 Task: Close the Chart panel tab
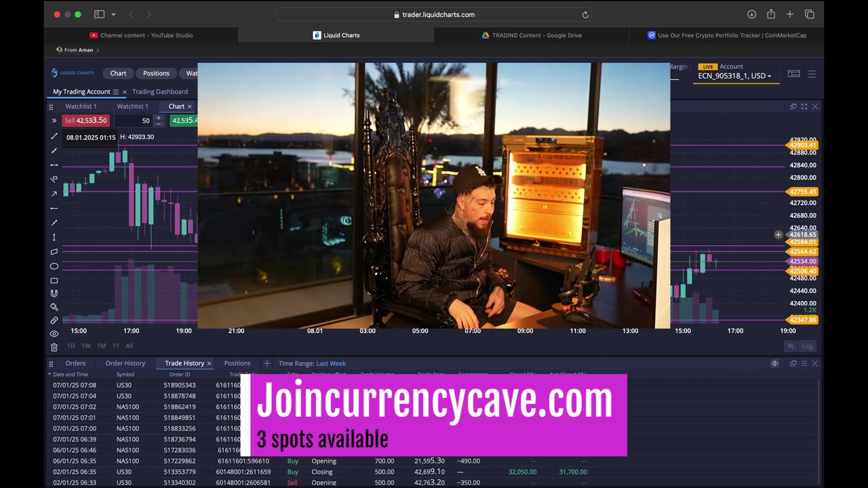(x=189, y=106)
